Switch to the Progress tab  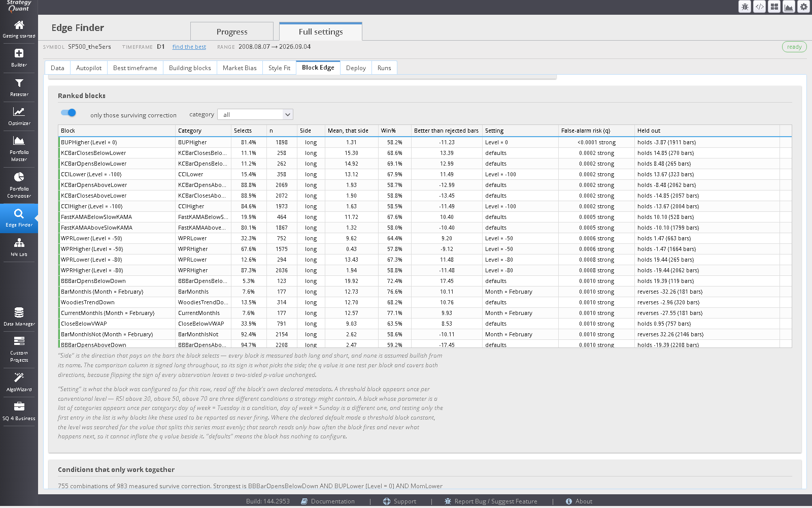(232, 31)
